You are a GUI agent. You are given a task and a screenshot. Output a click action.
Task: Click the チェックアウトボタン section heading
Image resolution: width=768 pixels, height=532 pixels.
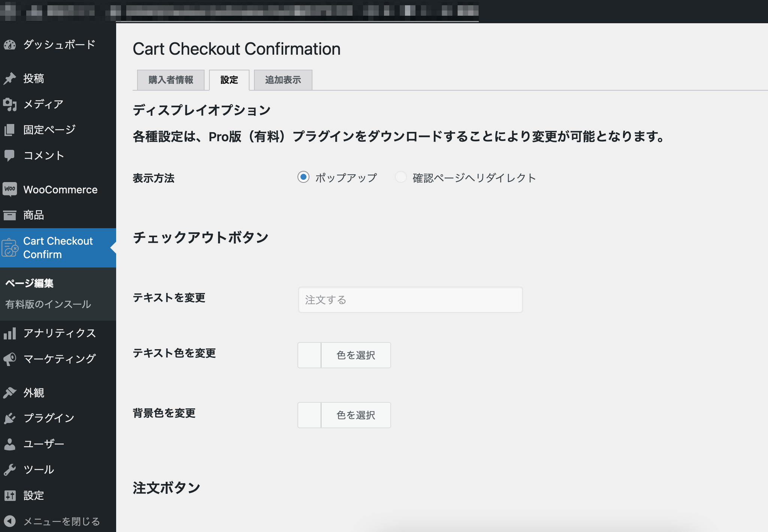coord(201,238)
